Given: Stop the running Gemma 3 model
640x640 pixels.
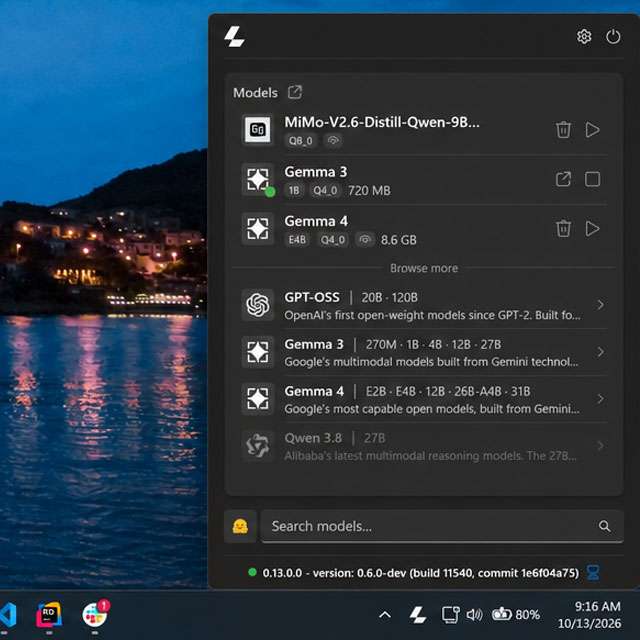Looking at the screenshot, I should pos(592,179).
